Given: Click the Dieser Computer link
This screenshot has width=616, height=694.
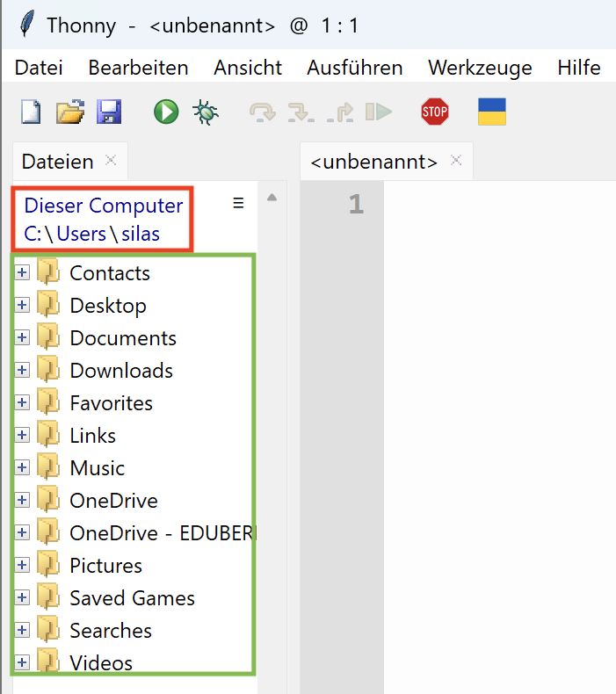Looking at the screenshot, I should point(104,206).
